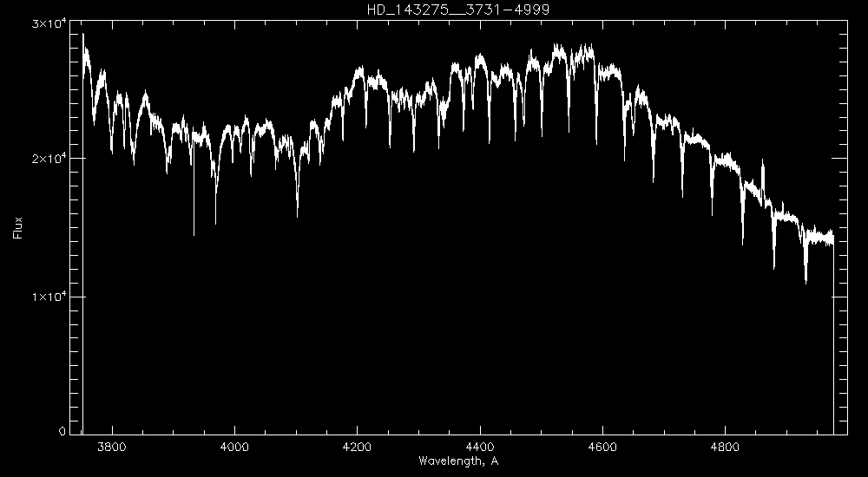Click the 4000 x-axis tick label

pos(234,448)
